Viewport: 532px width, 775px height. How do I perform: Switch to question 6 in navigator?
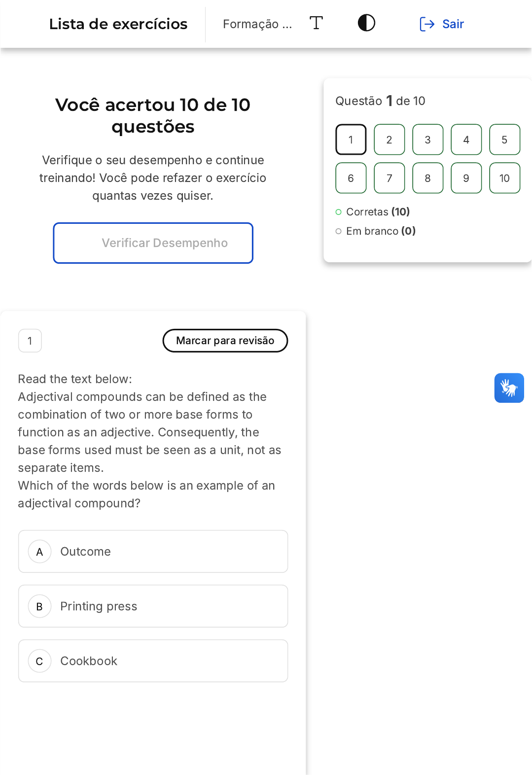click(x=351, y=178)
